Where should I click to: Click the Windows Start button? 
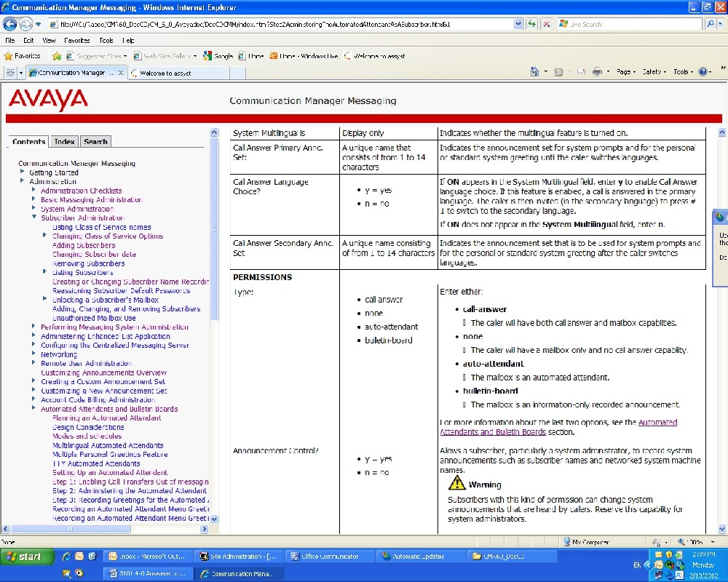coord(28,557)
